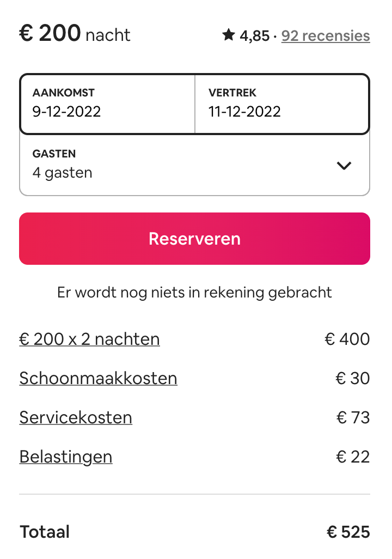392x559 pixels.
Task: Click the star rating icon
Action: pyautogui.click(x=229, y=35)
